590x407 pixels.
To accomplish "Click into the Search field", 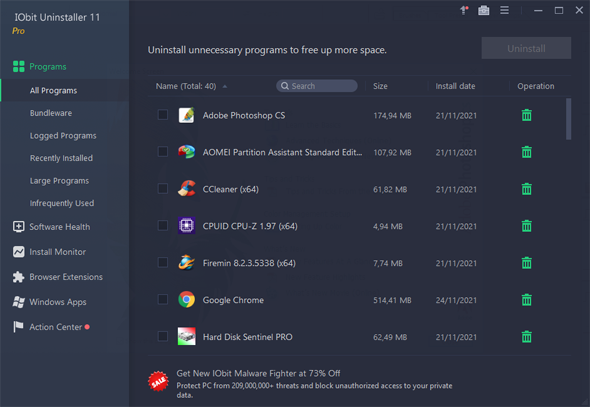I will coord(317,86).
